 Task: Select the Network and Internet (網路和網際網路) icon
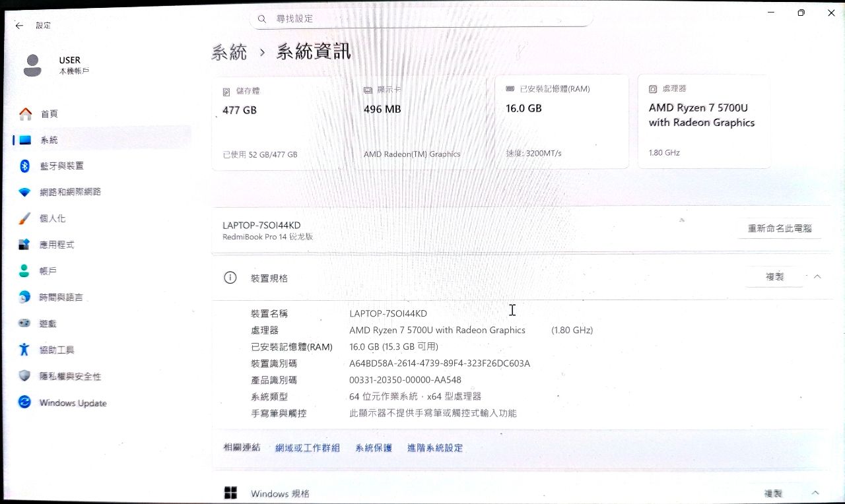click(x=25, y=192)
